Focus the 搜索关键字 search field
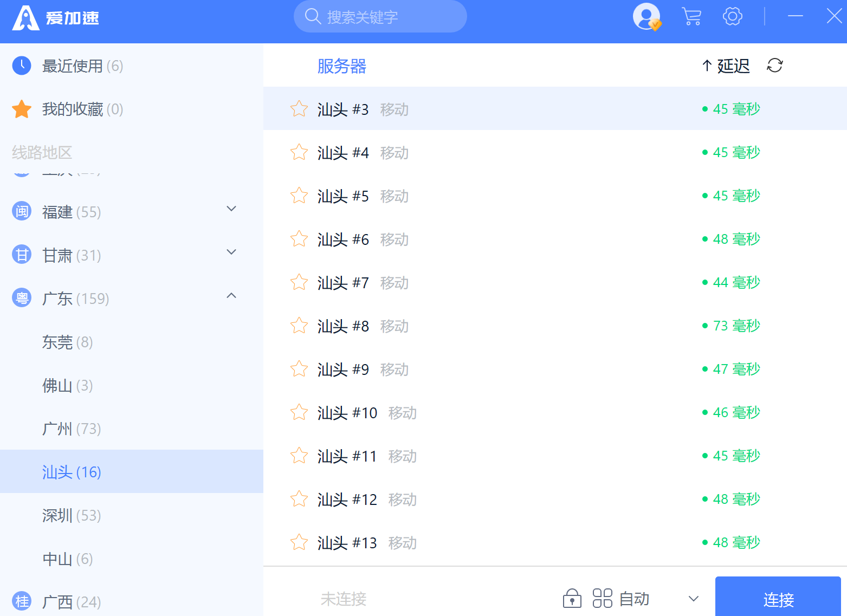This screenshot has width=847, height=616. 380,16
